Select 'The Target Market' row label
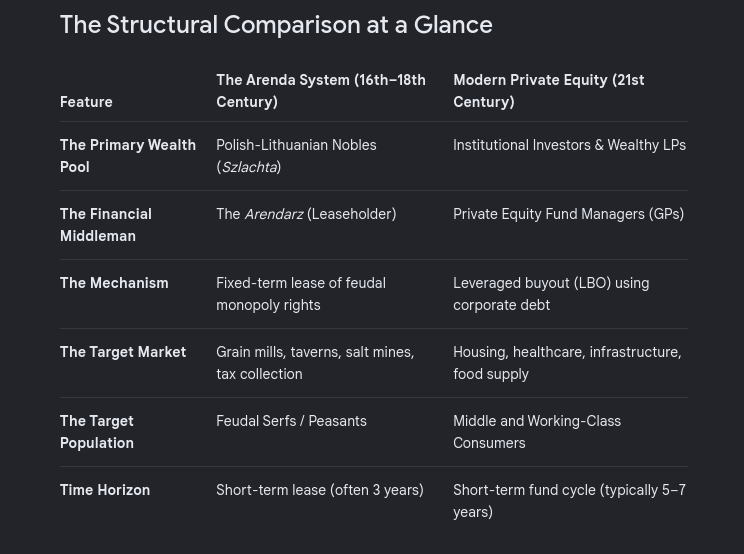744x554 pixels. coord(123,352)
